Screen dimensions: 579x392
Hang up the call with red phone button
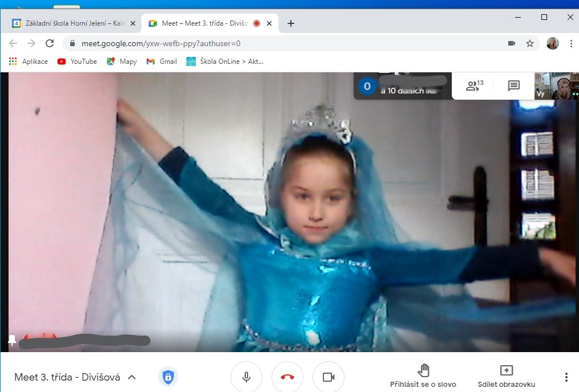[288, 377]
